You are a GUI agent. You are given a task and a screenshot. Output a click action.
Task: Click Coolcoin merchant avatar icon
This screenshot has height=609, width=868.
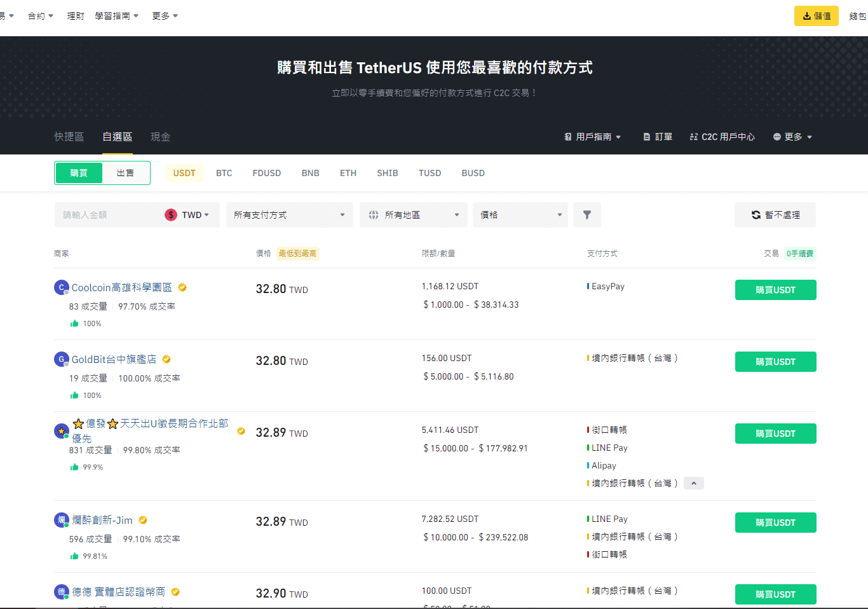[x=62, y=287]
